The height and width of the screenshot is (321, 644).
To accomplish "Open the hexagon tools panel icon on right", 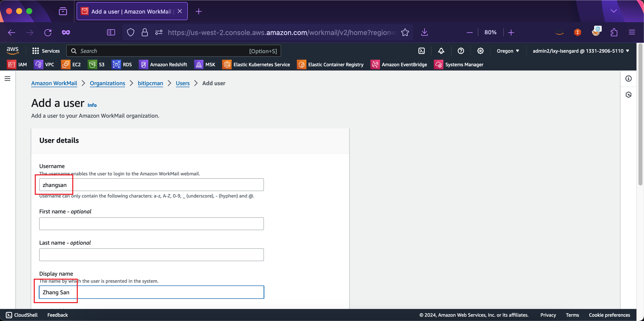I will [628, 95].
